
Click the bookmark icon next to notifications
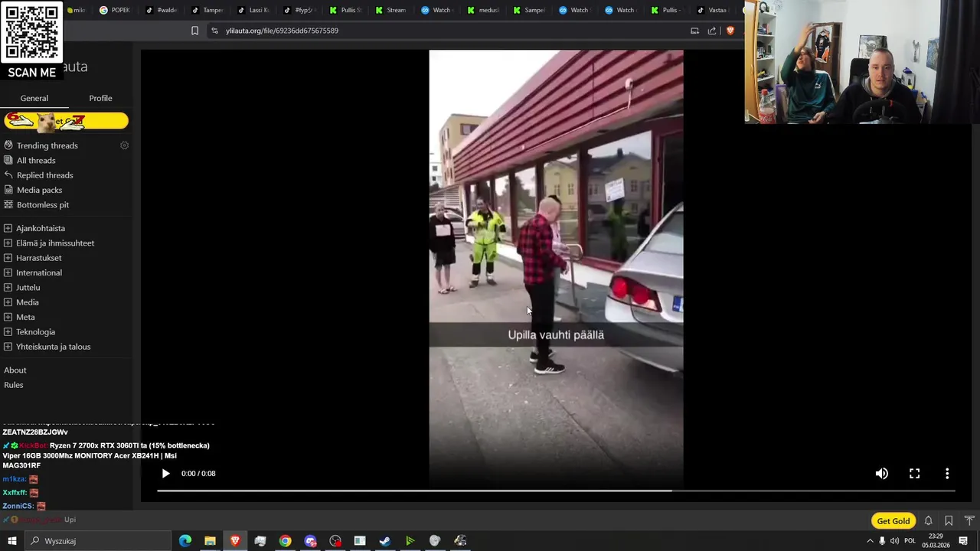949,521
